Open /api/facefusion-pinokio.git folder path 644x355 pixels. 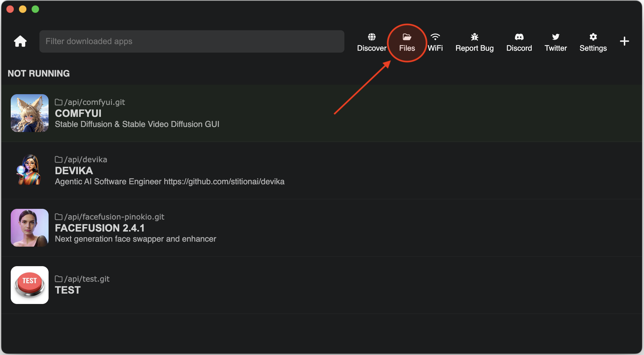point(110,217)
